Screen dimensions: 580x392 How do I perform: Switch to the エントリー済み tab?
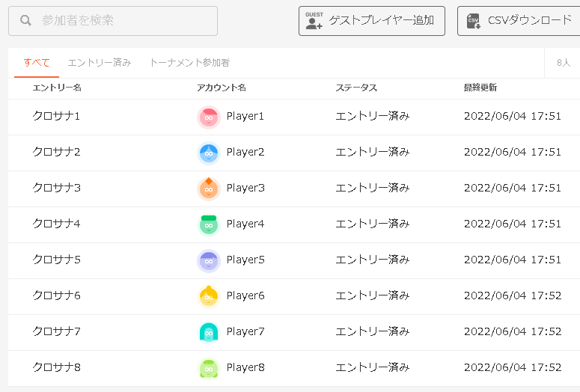(99, 63)
